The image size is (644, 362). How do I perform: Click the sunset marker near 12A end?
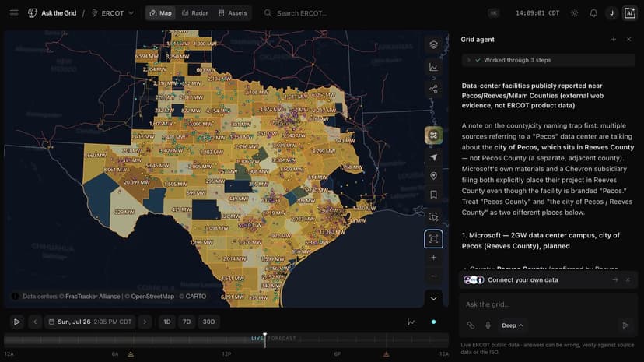(386, 353)
